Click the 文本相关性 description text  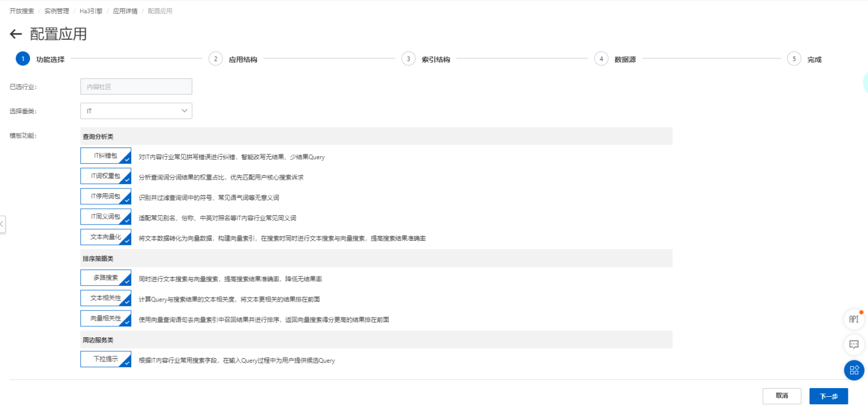(229, 300)
